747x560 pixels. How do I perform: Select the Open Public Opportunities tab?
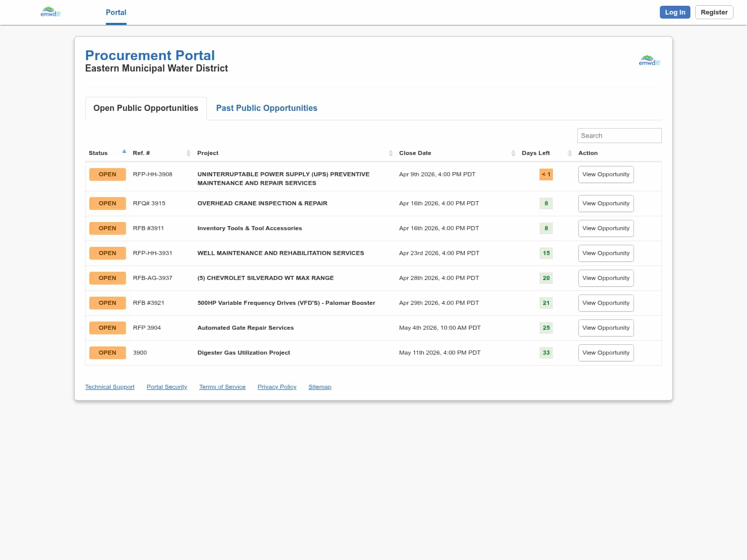146,108
